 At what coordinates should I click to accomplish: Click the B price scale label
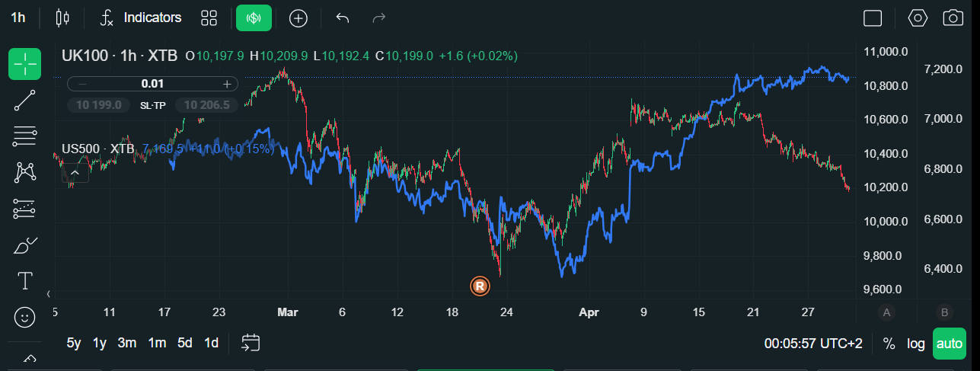[945, 312]
